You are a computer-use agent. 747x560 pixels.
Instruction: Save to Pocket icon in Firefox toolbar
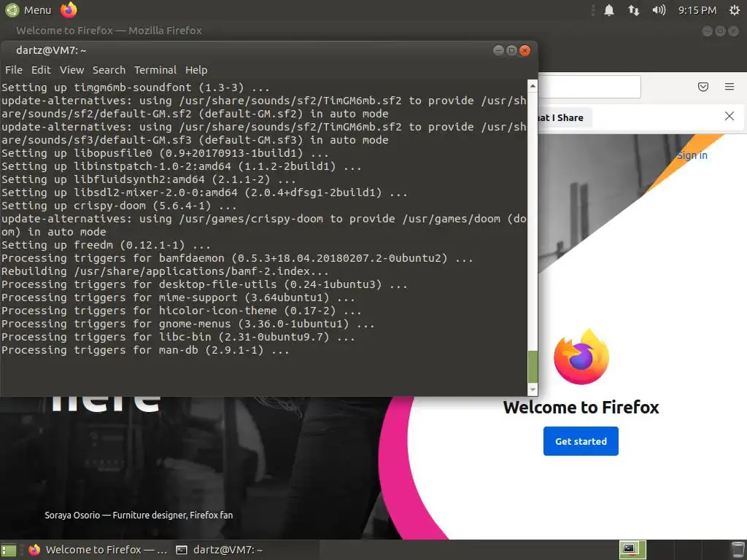[703, 87]
